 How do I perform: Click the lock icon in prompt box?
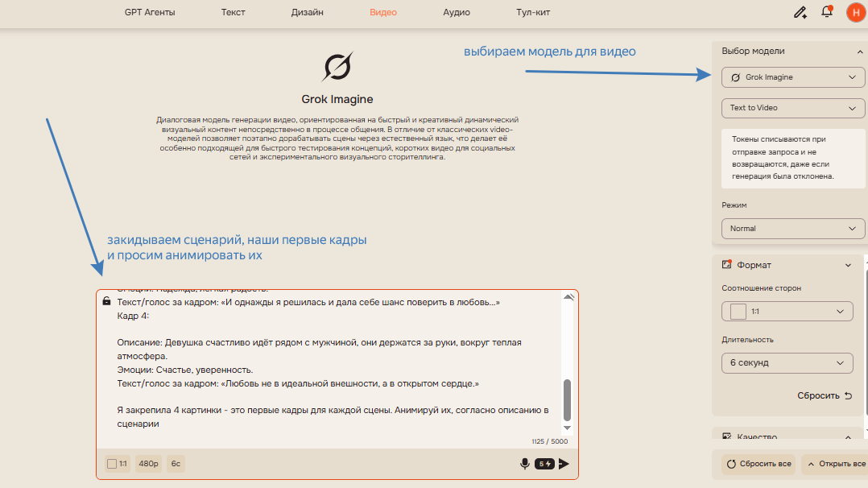pos(106,301)
